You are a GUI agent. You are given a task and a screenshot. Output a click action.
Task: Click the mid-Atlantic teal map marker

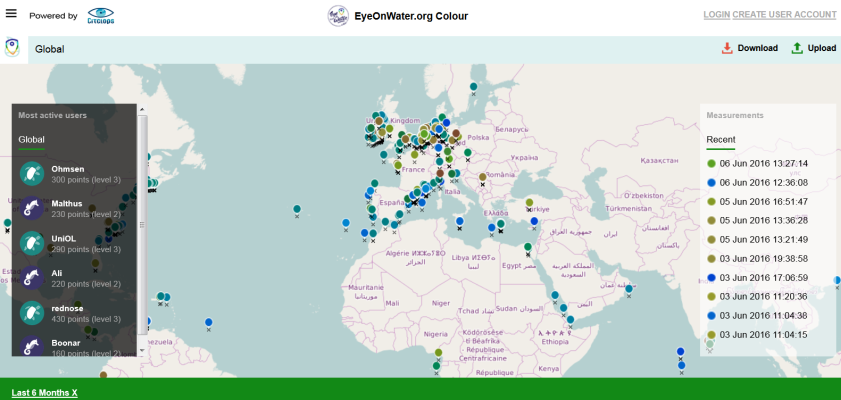[x=297, y=209]
